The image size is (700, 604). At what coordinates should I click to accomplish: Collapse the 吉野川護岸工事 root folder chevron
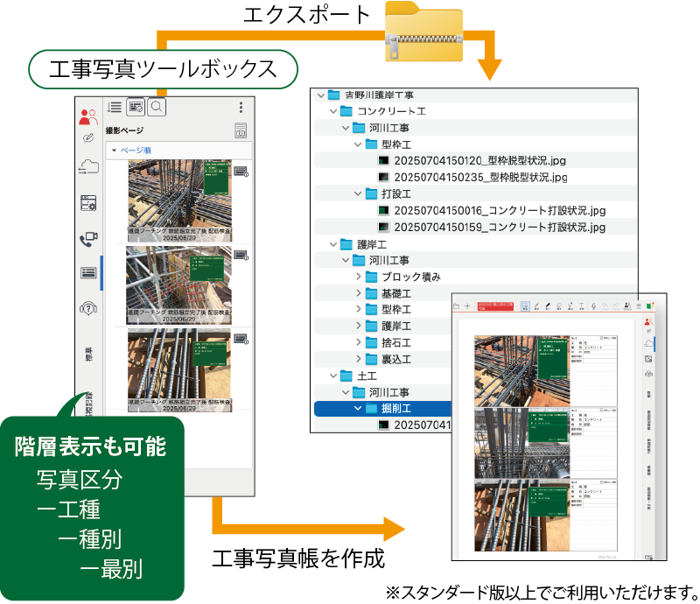pyautogui.click(x=320, y=95)
